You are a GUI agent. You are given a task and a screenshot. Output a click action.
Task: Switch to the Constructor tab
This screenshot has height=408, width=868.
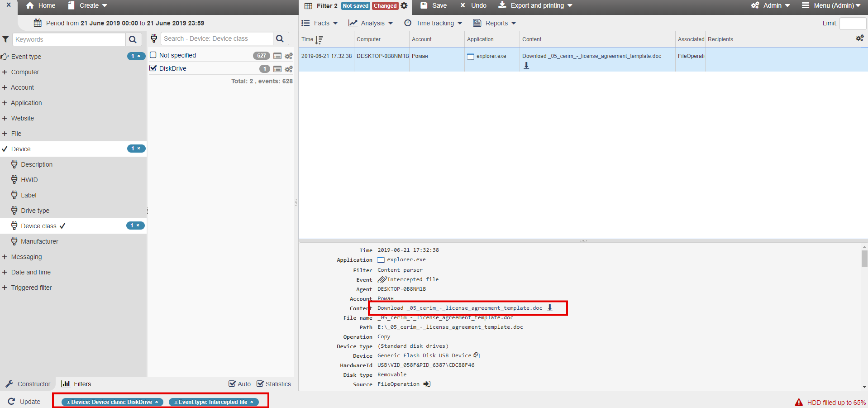28,384
